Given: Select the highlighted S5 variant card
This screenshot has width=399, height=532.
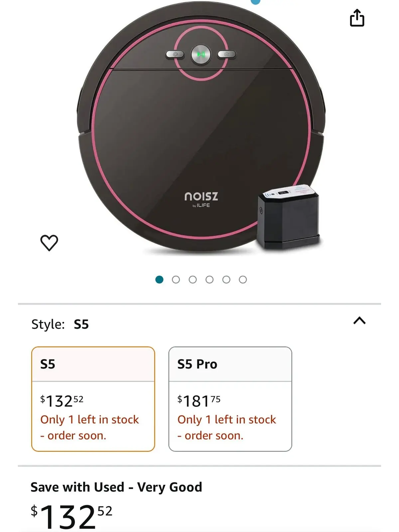Looking at the screenshot, I should (x=93, y=399).
